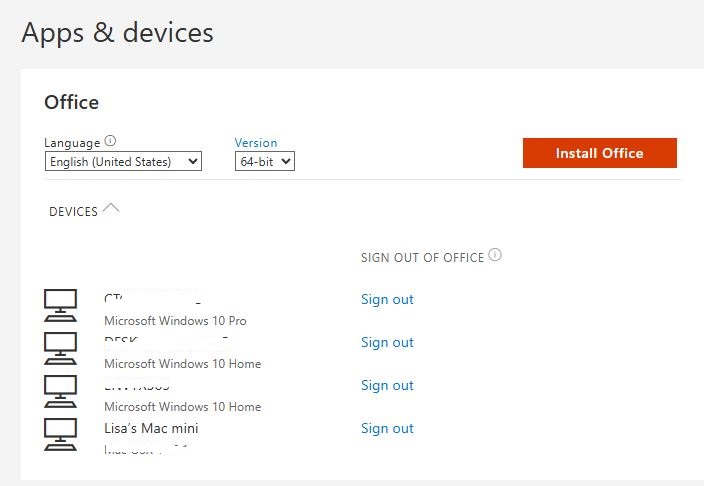The width and height of the screenshot is (704, 486).
Task: Sign out of Lisa's Mac mini
Action: pos(387,428)
